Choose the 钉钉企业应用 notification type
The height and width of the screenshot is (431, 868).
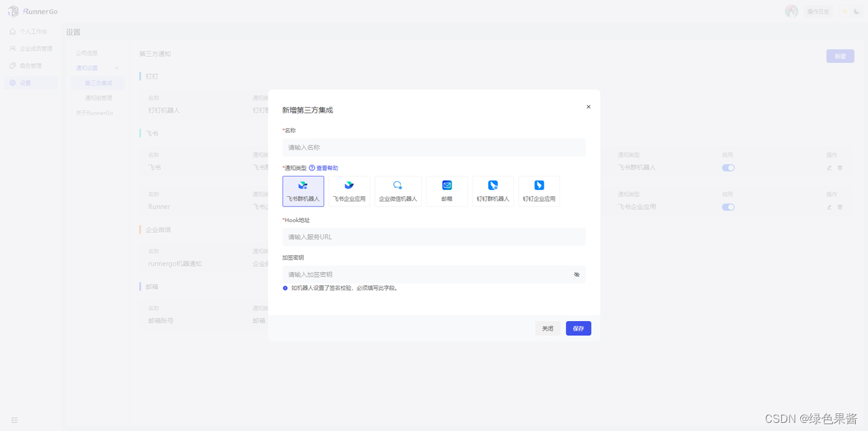[539, 191]
